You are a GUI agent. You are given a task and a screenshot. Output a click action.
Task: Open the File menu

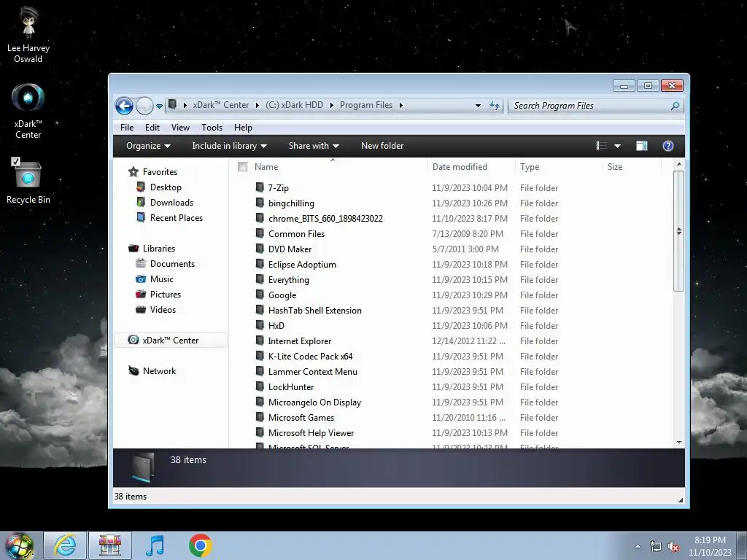pos(127,128)
